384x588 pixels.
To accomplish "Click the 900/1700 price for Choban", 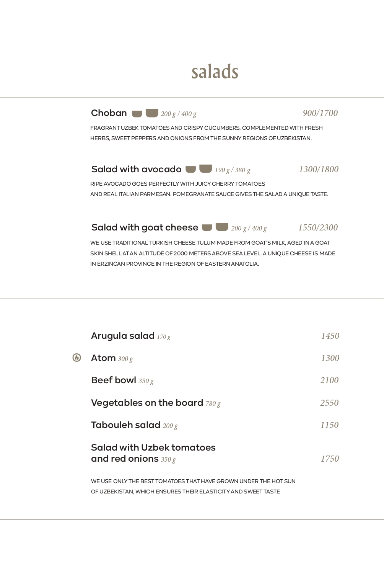I will pyautogui.click(x=320, y=113).
